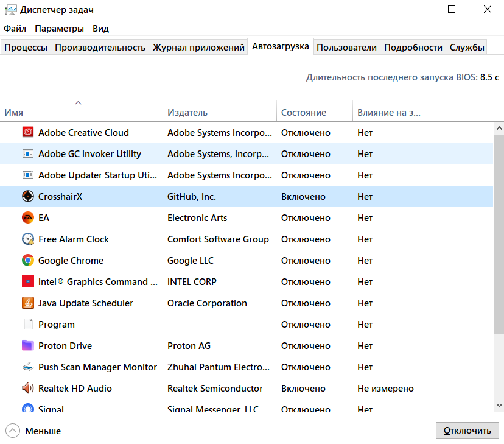504x444 pixels.
Task: Click the Proton Drive folder icon
Action: pyautogui.click(x=28, y=345)
